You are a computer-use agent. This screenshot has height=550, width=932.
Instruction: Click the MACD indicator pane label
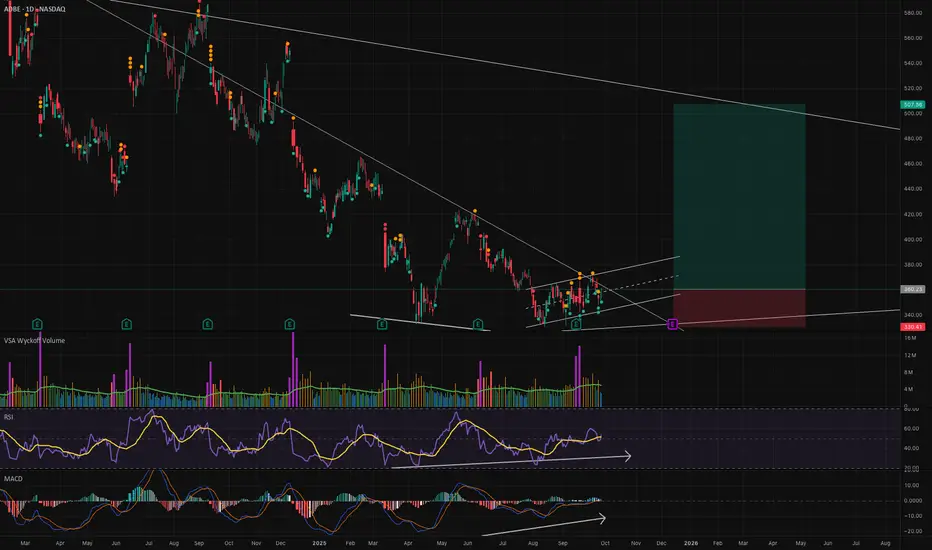click(13, 479)
